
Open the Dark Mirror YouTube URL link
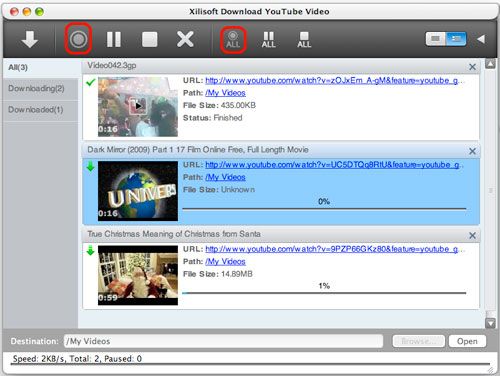(334, 165)
